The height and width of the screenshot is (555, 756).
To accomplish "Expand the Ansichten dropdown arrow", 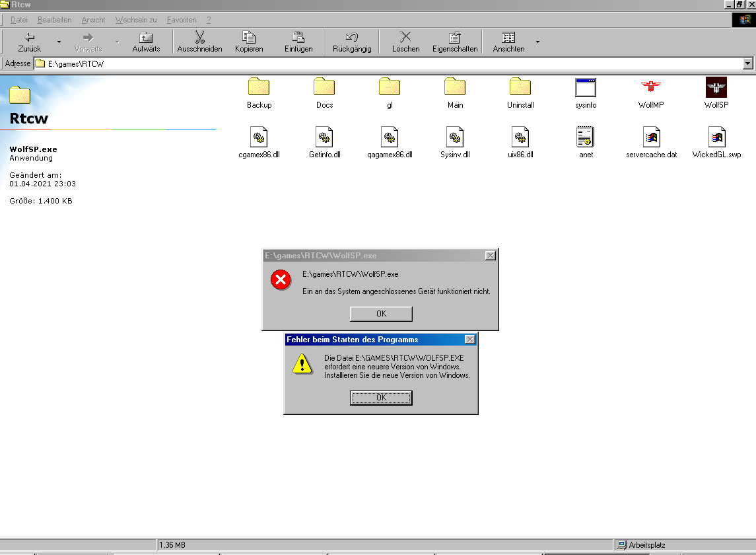I will point(537,42).
